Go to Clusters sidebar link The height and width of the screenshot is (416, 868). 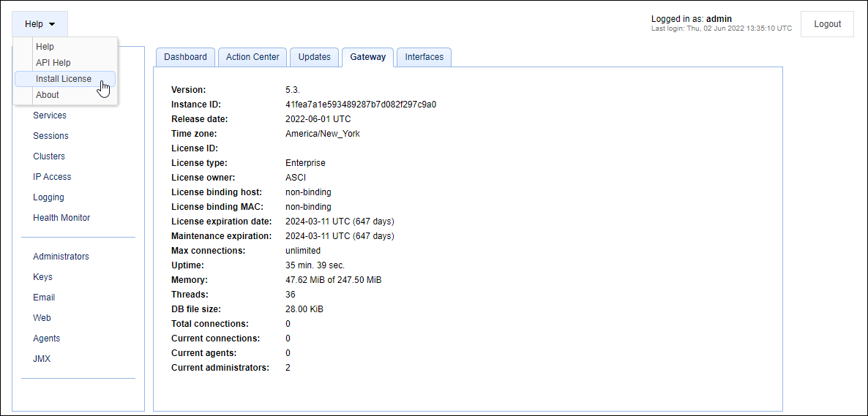point(49,156)
